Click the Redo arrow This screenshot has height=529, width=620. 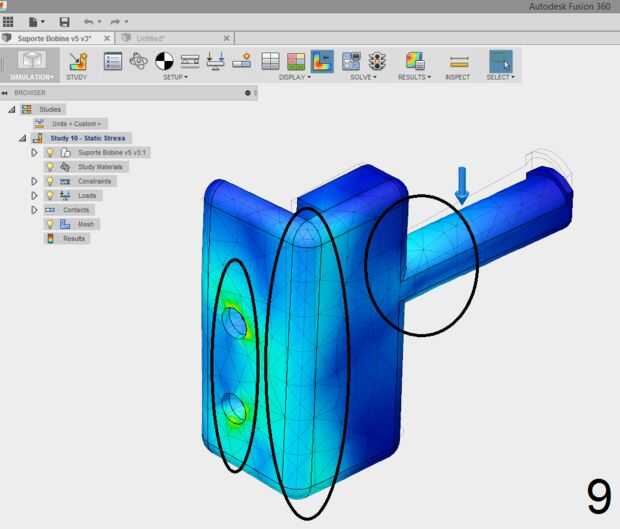point(115,21)
